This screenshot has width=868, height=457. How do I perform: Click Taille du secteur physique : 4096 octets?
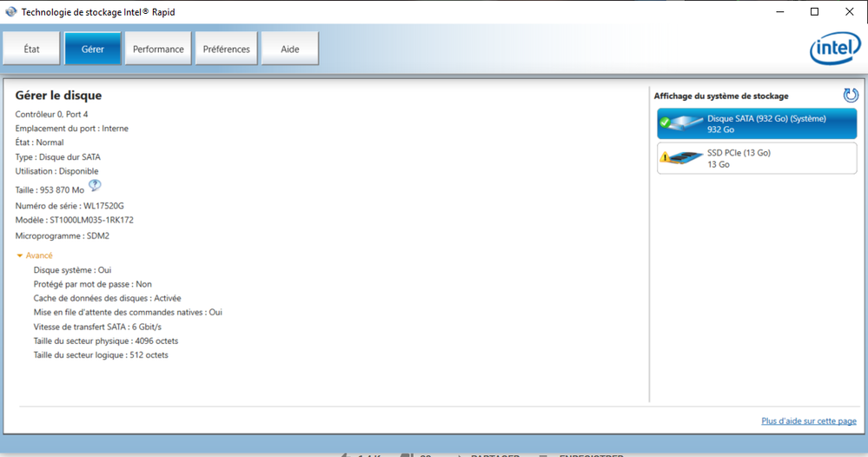[106, 341]
